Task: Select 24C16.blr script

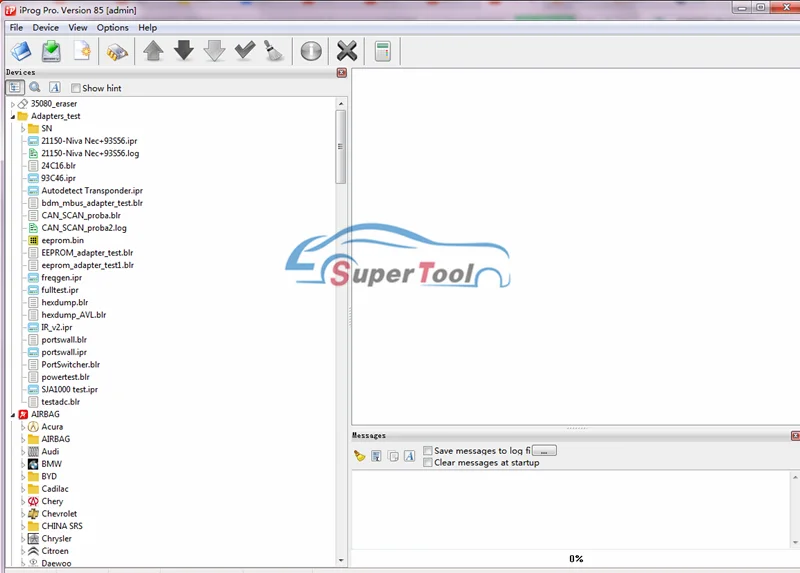Action: point(58,166)
